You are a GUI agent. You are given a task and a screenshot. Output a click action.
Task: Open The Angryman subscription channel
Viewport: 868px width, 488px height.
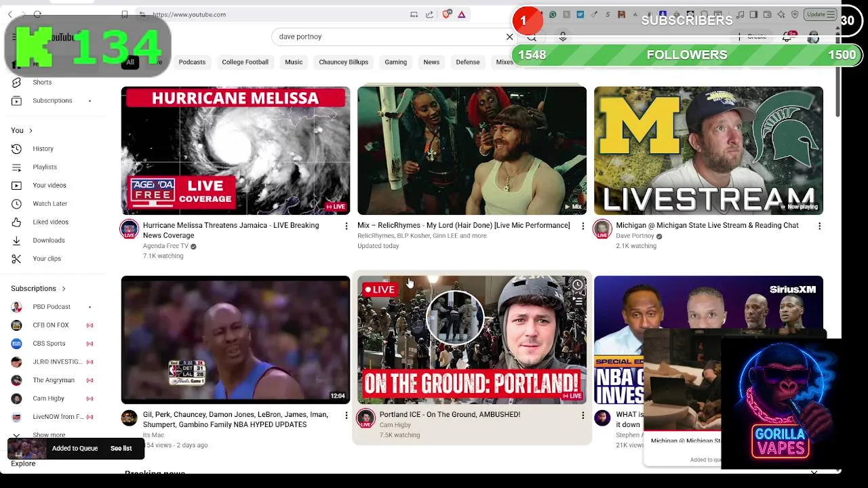coord(54,380)
